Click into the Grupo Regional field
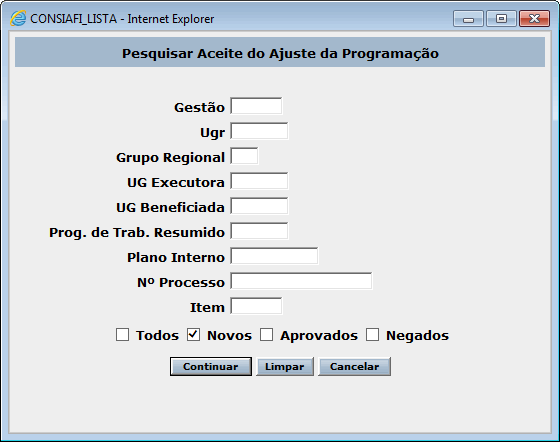Viewport: 560px width, 442px height. click(244, 156)
